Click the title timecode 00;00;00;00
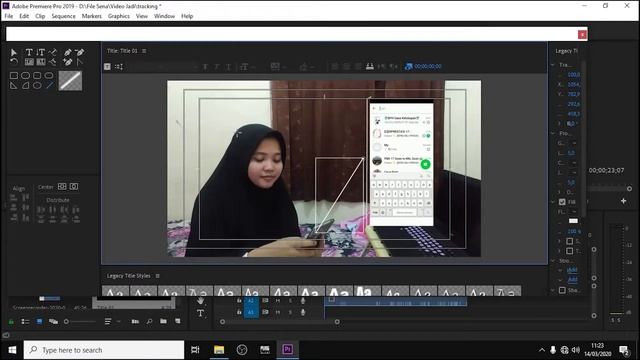Screen dimensions: 640x360 (x=428, y=67)
